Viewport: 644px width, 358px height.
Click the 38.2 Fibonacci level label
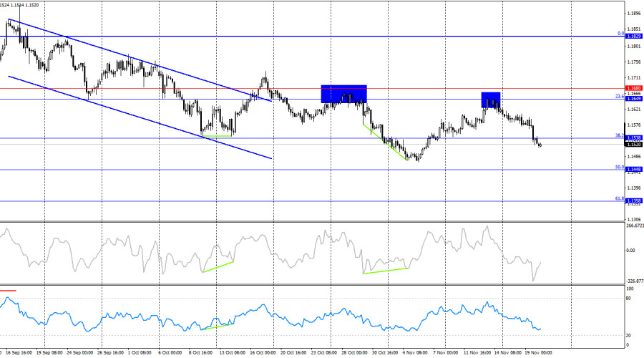tap(620, 135)
